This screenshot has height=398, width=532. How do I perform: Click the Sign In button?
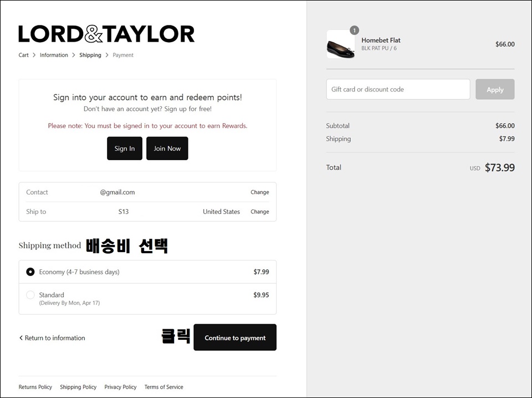pyautogui.click(x=125, y=148)
